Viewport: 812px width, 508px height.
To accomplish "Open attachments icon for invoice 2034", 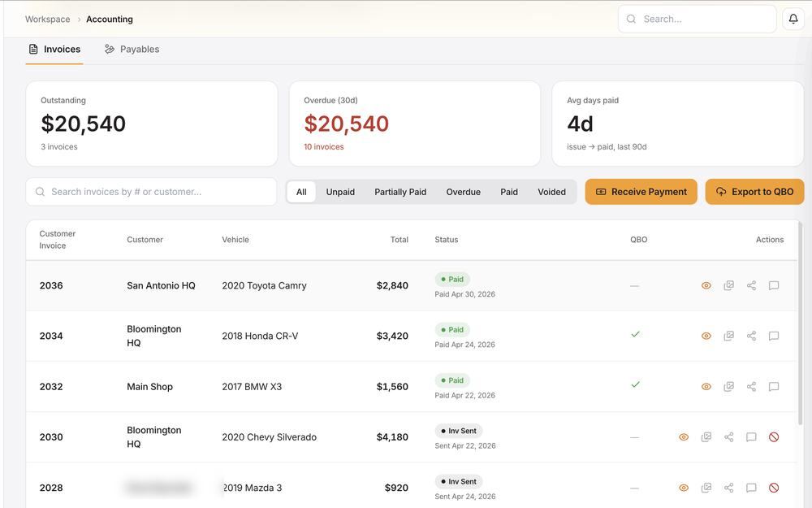I will click(728, 336).
